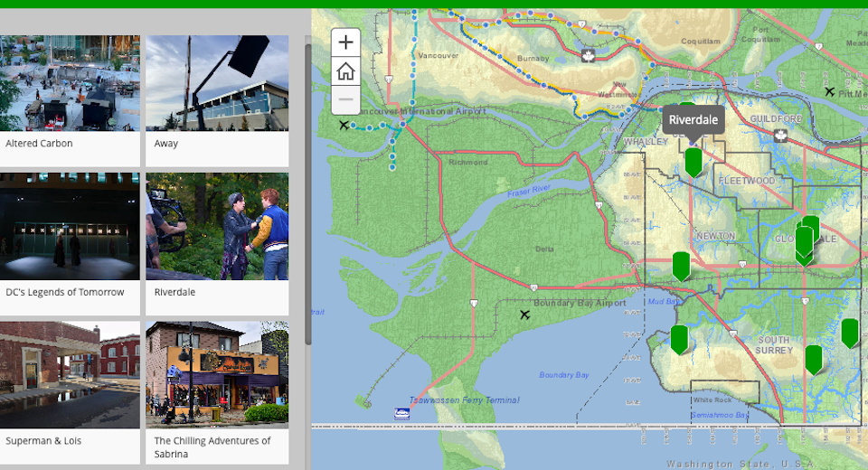Zoom out the map with minus button

345,99
